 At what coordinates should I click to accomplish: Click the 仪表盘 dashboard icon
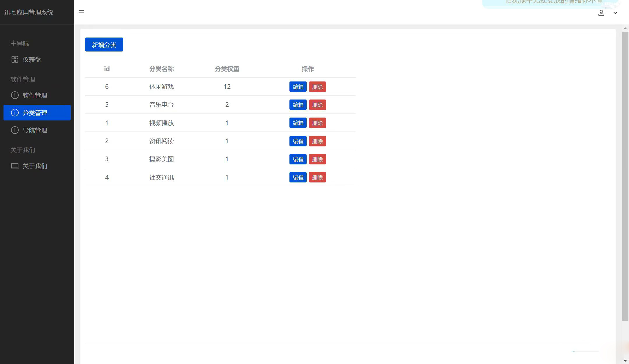coord(14,59)
